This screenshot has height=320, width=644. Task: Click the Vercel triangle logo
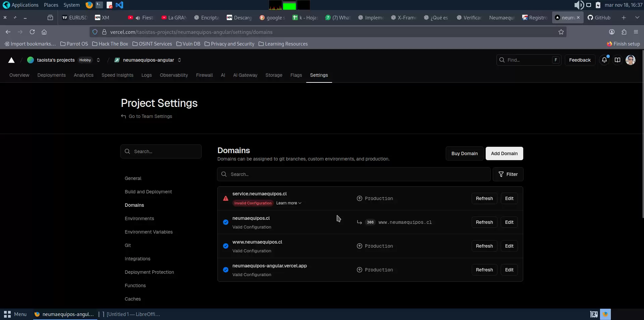coord(11,60)
